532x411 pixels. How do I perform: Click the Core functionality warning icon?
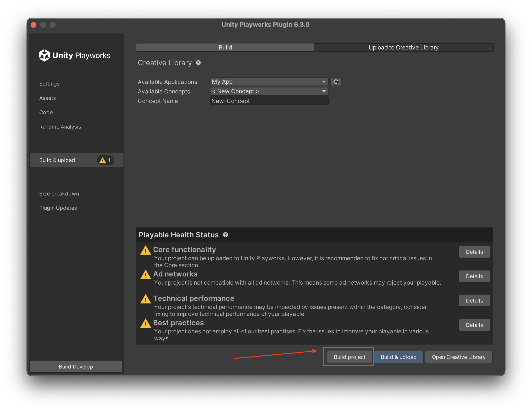tap(145, 250)
